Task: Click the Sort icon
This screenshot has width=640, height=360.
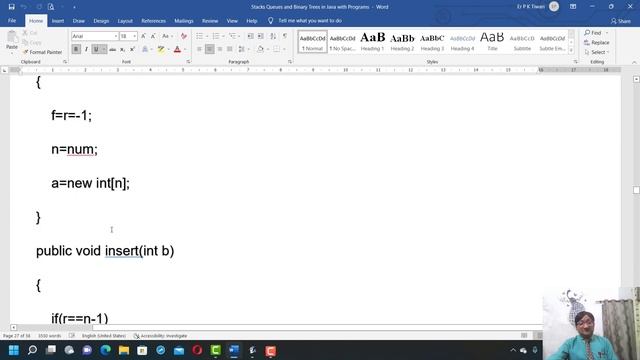Action: point(273,36)
